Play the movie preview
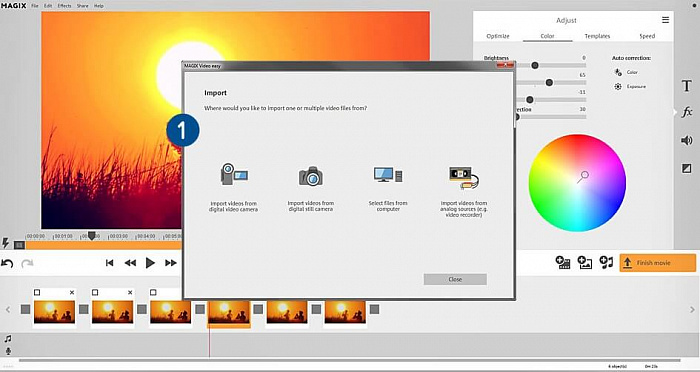The image size is (700, 372). [x=150, y=263]
